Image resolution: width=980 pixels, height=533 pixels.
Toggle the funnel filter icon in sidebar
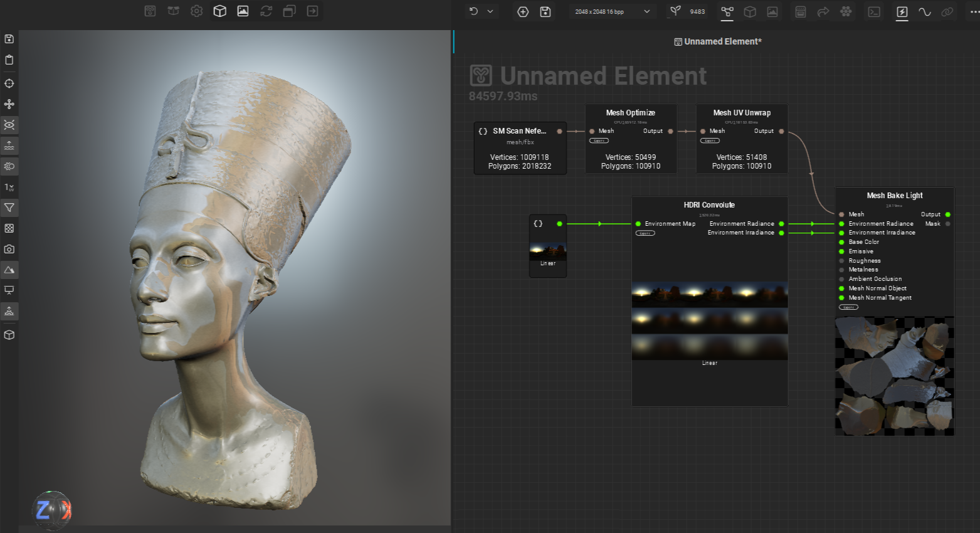pyautogui.click(x=9, y=208)
